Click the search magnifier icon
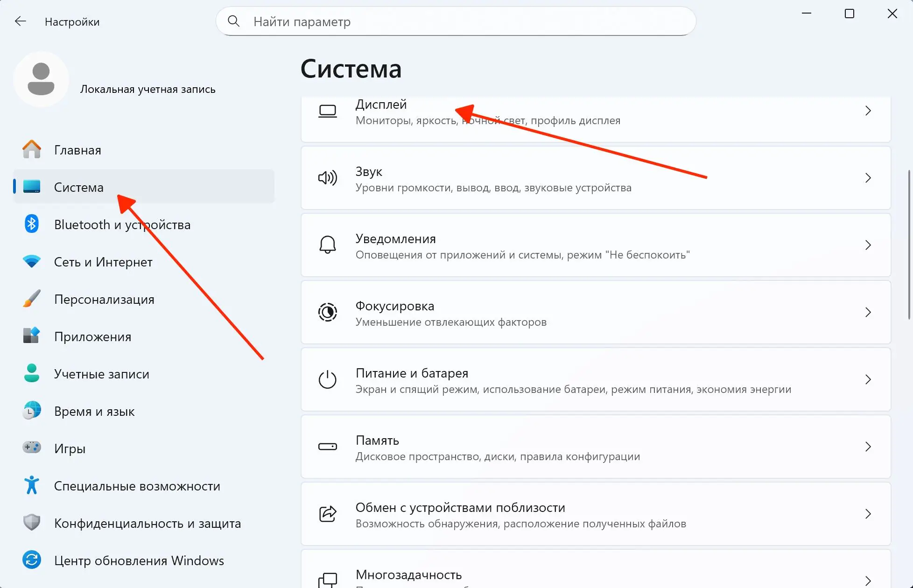Screen dimensions: 913x588 pyautogui.click(x=233, y=21)
